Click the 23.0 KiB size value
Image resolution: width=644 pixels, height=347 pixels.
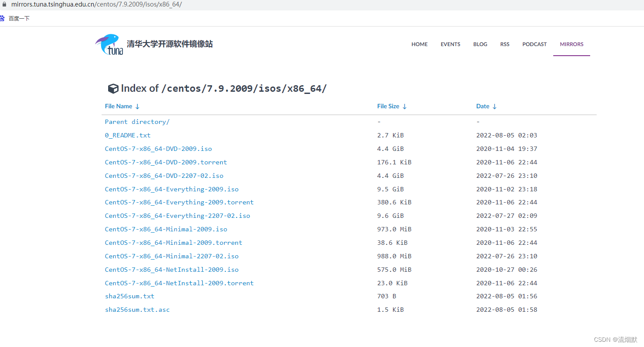(x=393, y=283)
